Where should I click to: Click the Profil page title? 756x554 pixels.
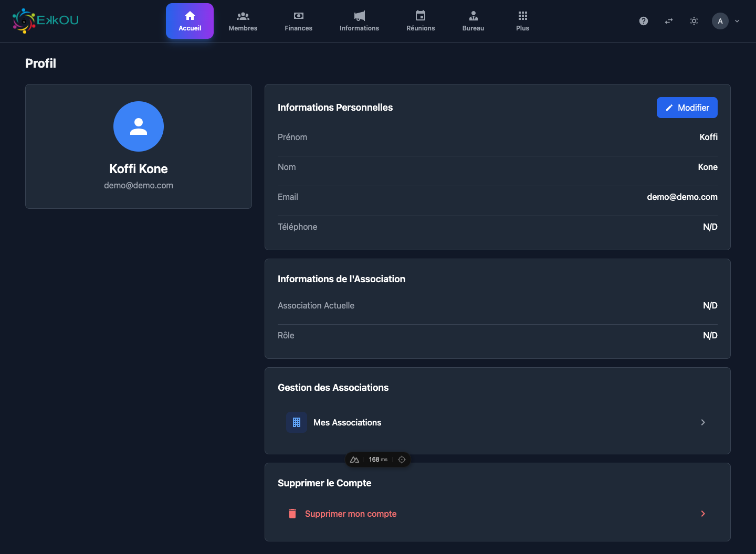pyautogui.click(x=40, y=63)
